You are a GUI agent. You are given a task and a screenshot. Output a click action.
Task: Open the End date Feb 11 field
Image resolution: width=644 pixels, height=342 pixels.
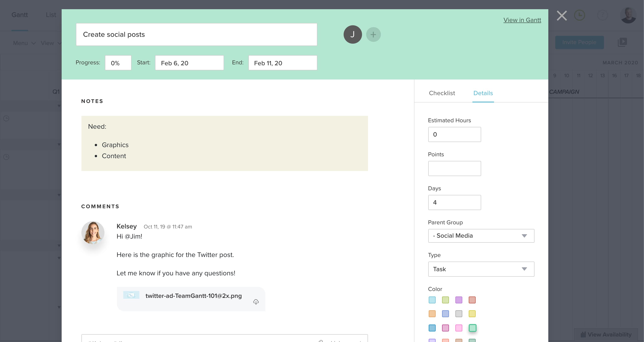(x=283, y=63)
